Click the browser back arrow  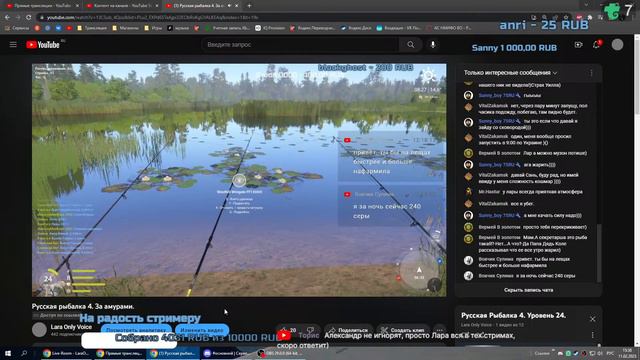coord(7,17)
